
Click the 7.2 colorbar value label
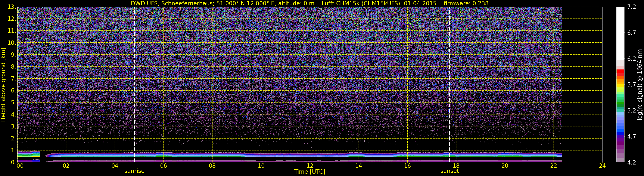(x=632, y=7)
